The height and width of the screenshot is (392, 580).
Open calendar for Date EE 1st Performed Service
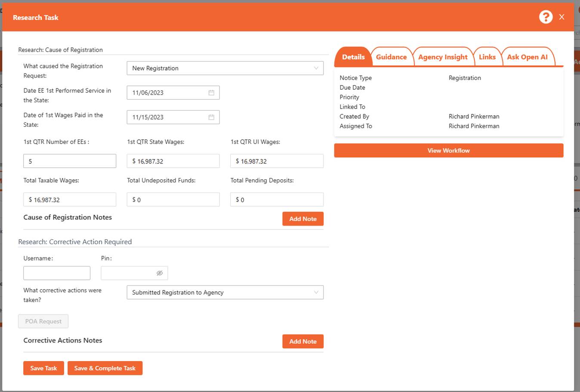pyautogui.click(x=211, y=92)
